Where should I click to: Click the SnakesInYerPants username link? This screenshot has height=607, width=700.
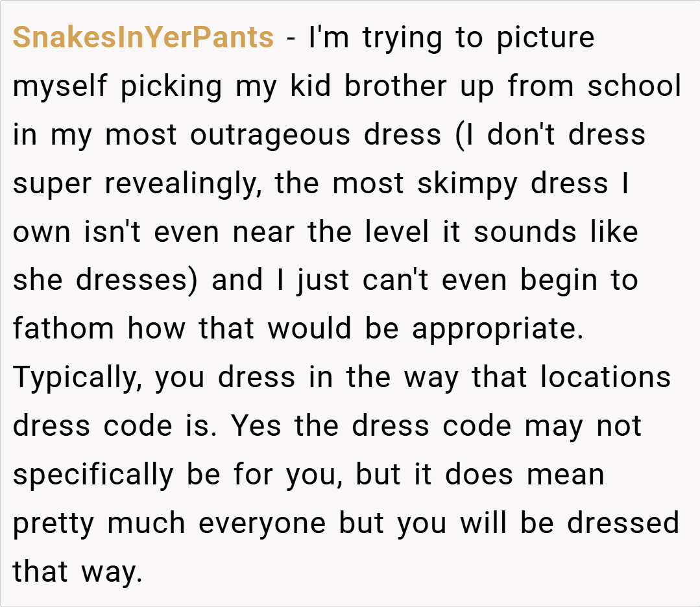click(x=143, y=38)
